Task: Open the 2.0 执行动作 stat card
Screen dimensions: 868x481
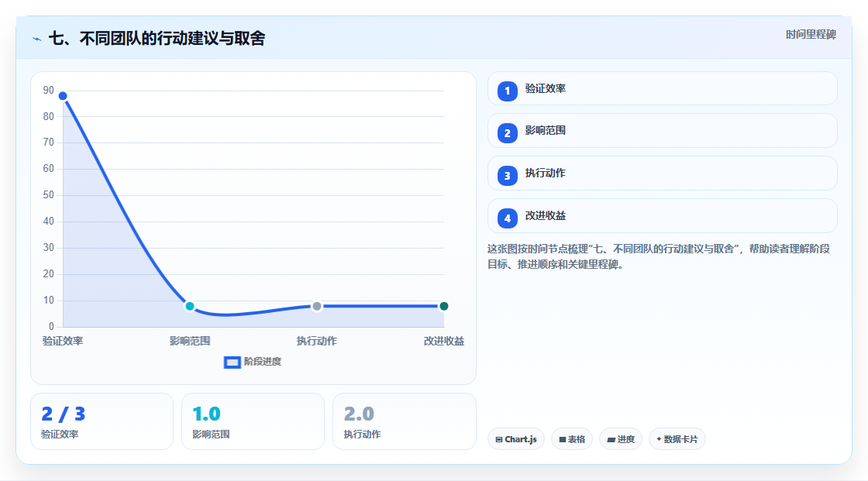Action: (404, 421)
